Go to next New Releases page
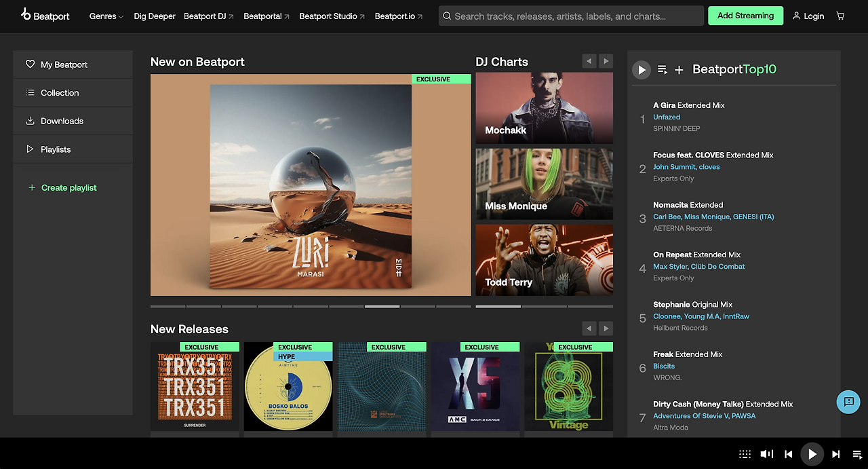Screen dimensions: 868x469 coord(606,329)
